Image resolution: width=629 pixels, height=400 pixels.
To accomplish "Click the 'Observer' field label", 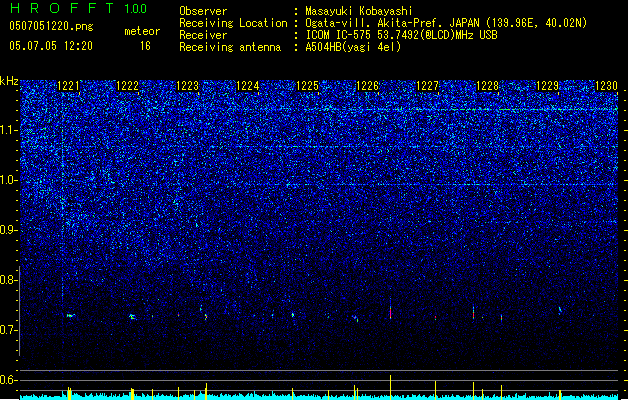I will coord(203,11).
